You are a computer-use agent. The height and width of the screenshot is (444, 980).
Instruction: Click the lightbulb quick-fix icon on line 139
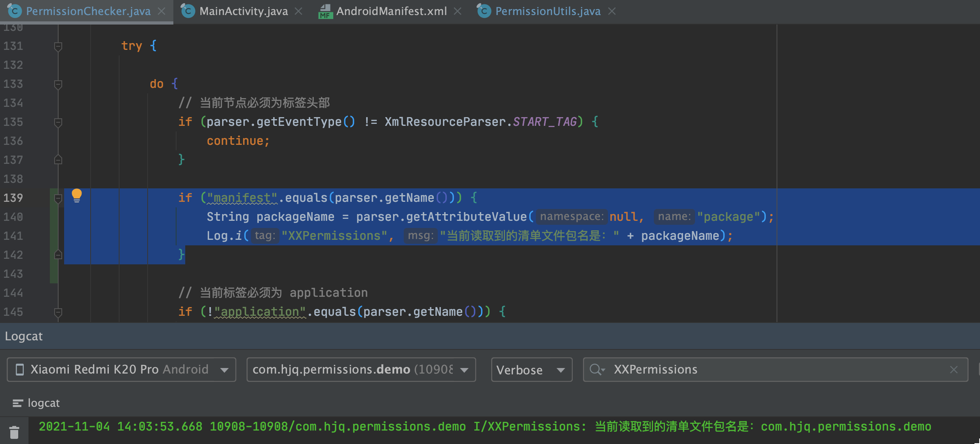pyautogui.click(x=77, y=195)
